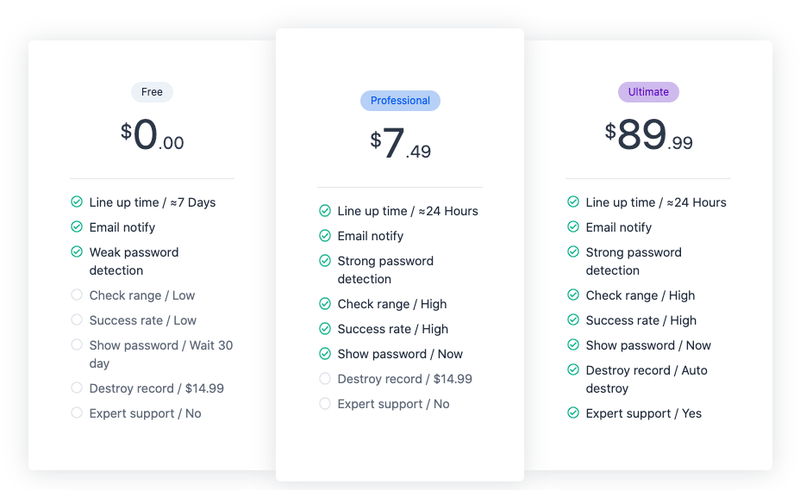800x490 pixels.
Task: Click check icon beside Professional Check range / High
Action: coord(325,304)
